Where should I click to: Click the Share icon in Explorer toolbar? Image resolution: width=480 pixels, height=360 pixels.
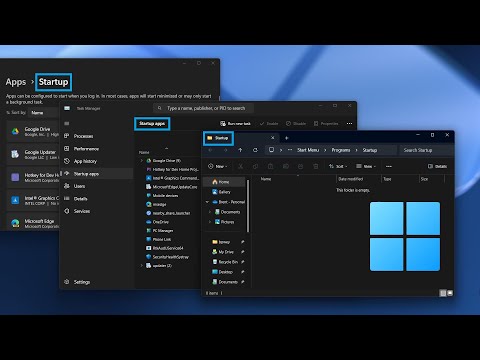[x=300, y=166]
